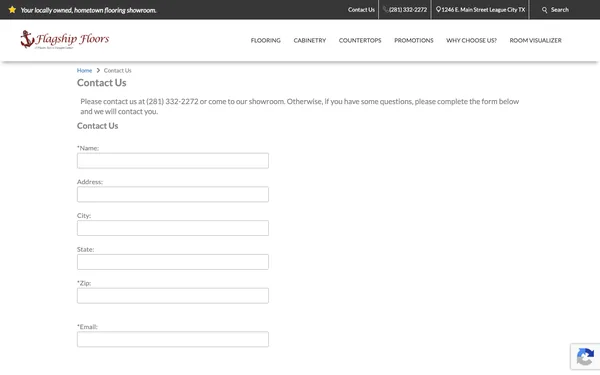Viewport: 600px width, 375px height.
Task: Click the phone icon beside (281) 332-2272
Action: (x=385, y=10)
